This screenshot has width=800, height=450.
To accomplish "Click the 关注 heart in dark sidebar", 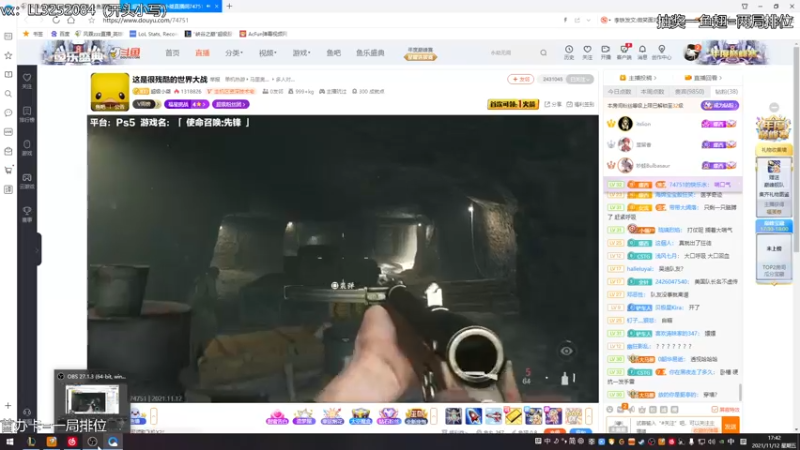I will click(27, 81).
